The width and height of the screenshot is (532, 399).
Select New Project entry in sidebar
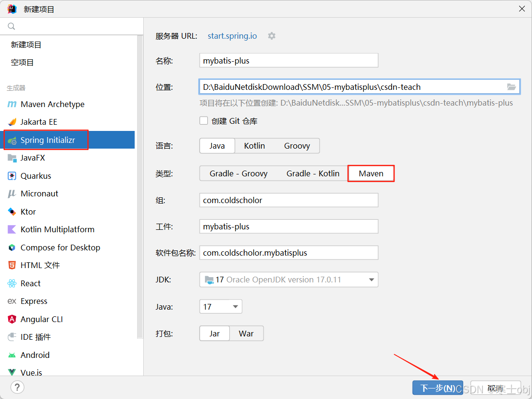26,45
